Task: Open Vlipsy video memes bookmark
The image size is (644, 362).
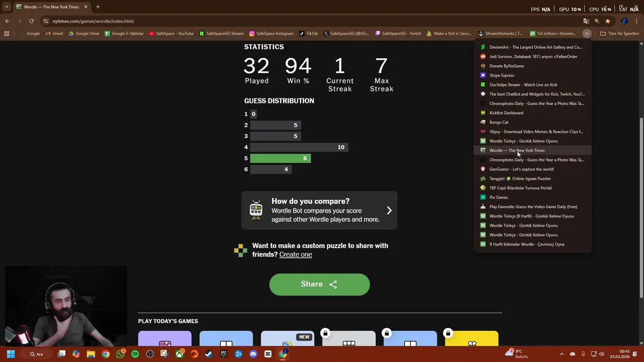Action: coord(532,132)
